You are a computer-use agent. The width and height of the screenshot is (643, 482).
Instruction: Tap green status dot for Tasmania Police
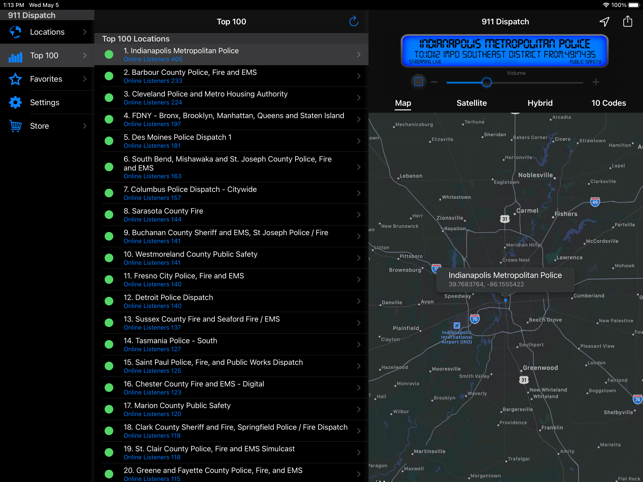click(x=109, y=344)
